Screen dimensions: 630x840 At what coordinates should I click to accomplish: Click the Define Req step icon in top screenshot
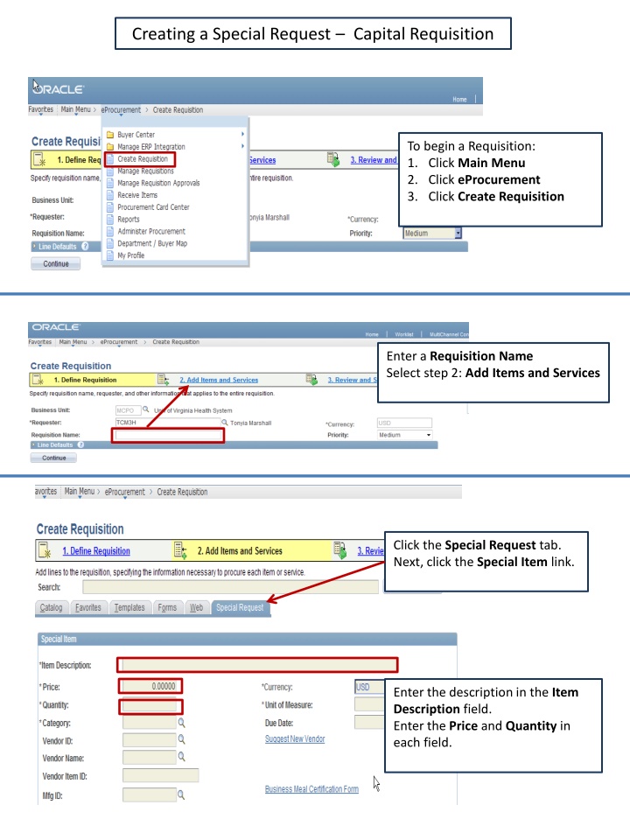coord(39,159)
